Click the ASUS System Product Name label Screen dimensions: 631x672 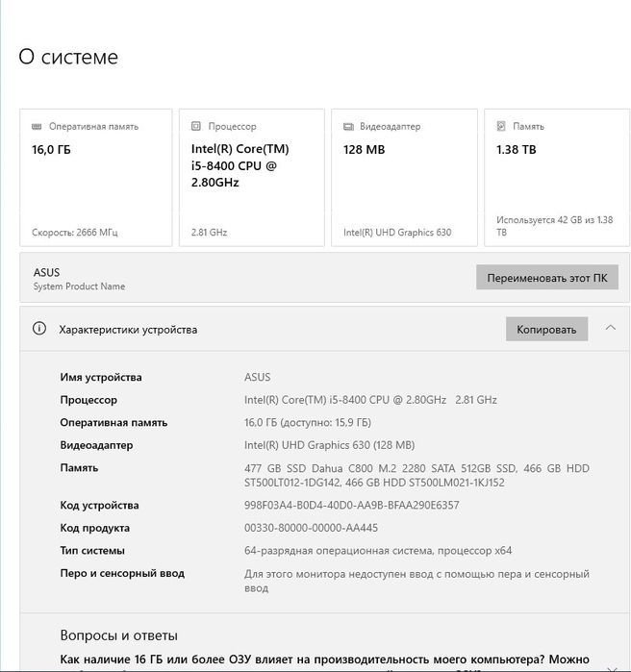click(x=79, y=279)
